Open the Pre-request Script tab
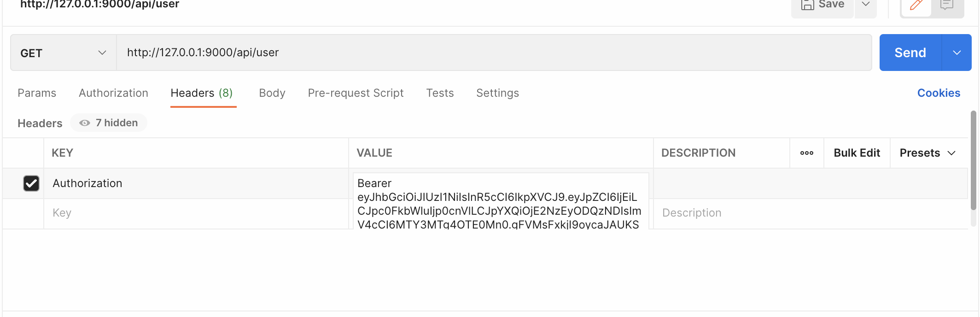980x317 pixels. (x=355, y=93)
